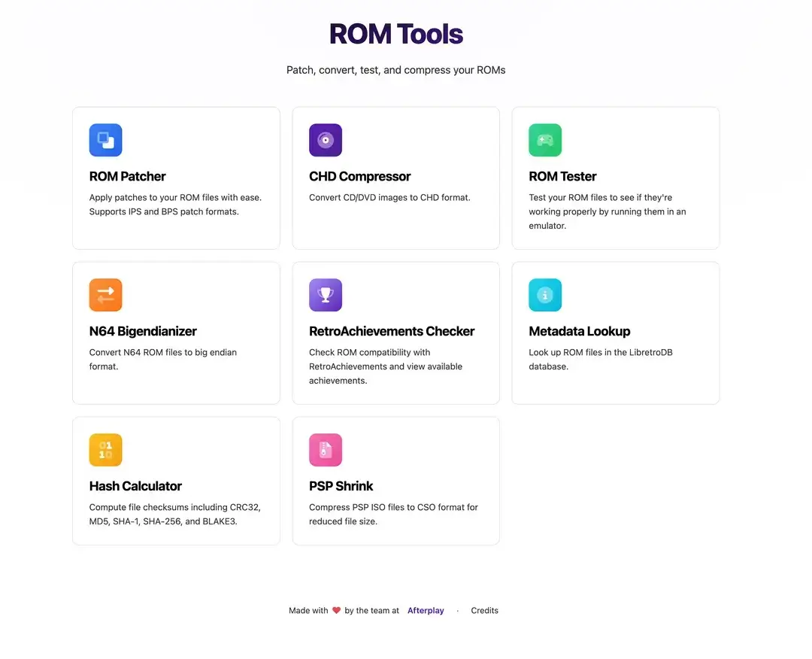
Task: Click the pink PSP Shrink zip icon
Action: click(x=325, y=450)
